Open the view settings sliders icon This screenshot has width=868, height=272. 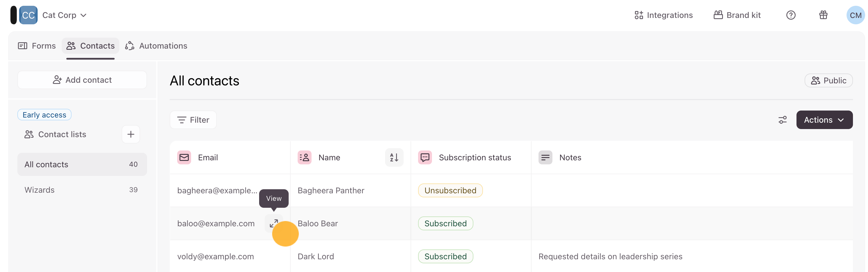coord(782,120)
